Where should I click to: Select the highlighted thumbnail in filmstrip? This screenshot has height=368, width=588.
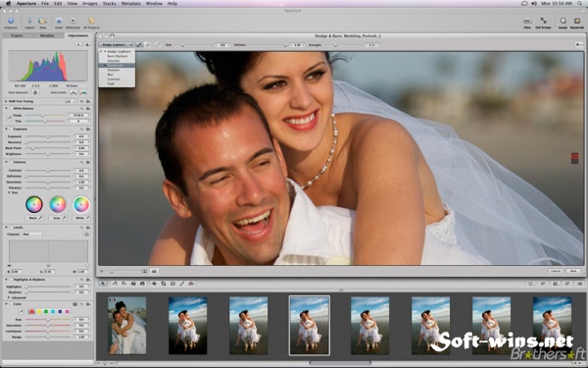pyautogui.click(x=310, y=325)
